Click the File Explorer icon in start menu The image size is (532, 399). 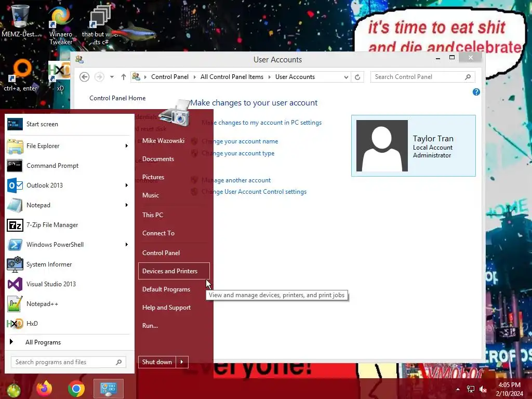pos(15,146)
